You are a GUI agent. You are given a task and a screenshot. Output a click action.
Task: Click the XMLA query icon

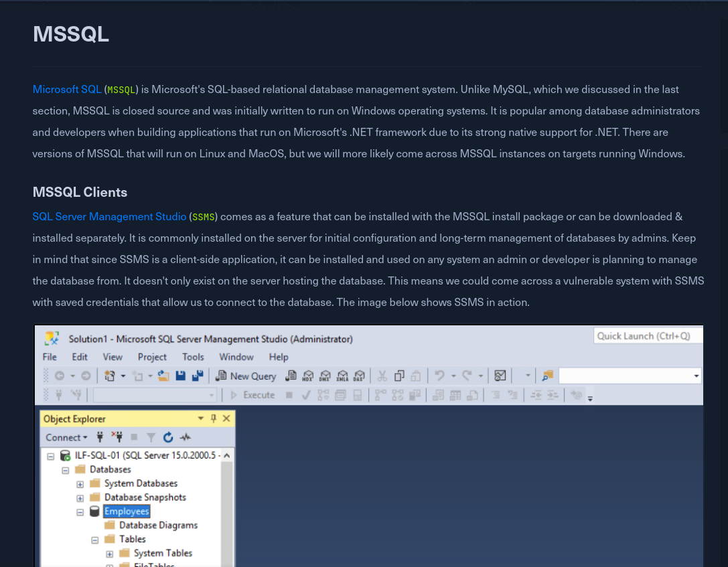(x=342, y=376)
